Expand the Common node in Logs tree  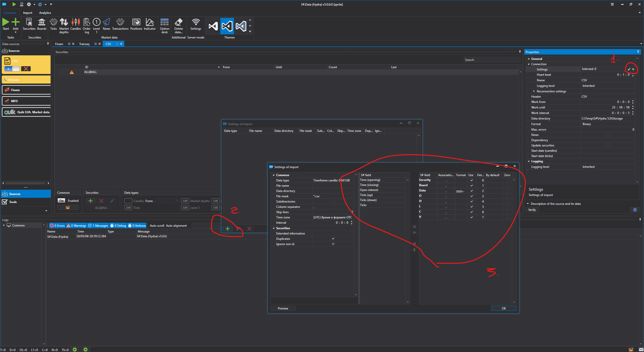[x=4, y=225]
